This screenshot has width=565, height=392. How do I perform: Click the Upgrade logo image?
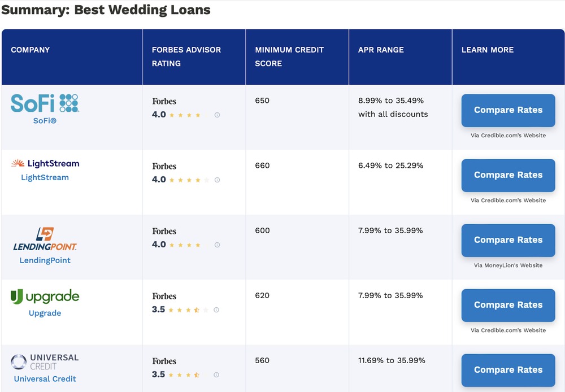(45, 297)
